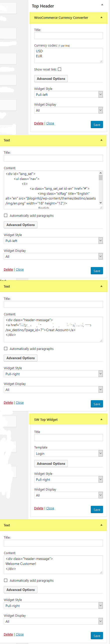Screen dimensions: 110x644
Task: Check Automatically add paragraphs in Welcome Customer widget
Action: (5, 580)
